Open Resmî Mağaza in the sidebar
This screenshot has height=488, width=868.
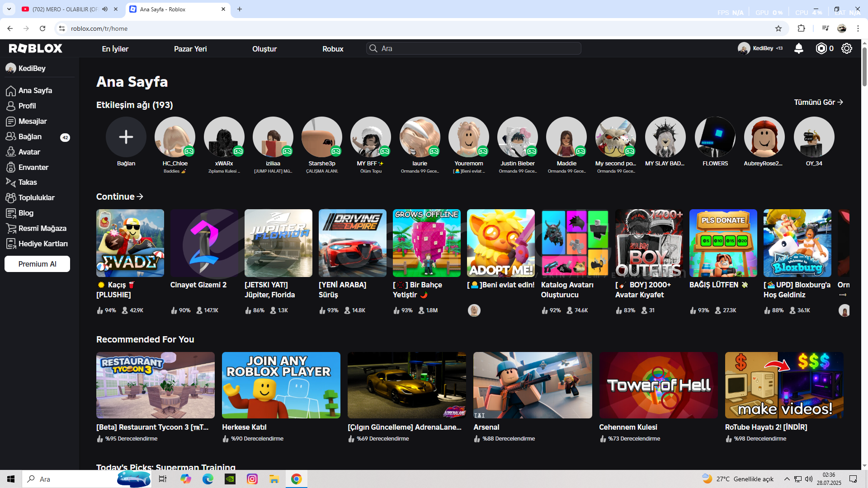pos(42,228)
